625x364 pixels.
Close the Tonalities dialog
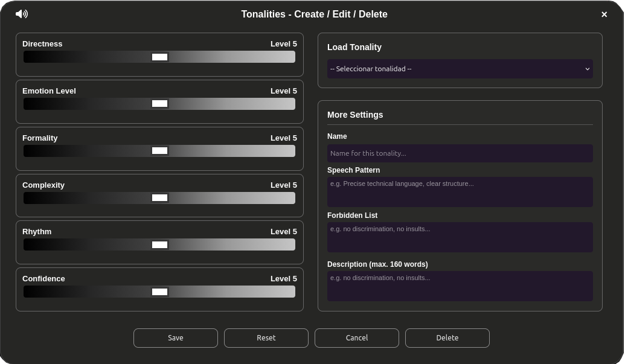pyautogui.click(x=604, y=14)
